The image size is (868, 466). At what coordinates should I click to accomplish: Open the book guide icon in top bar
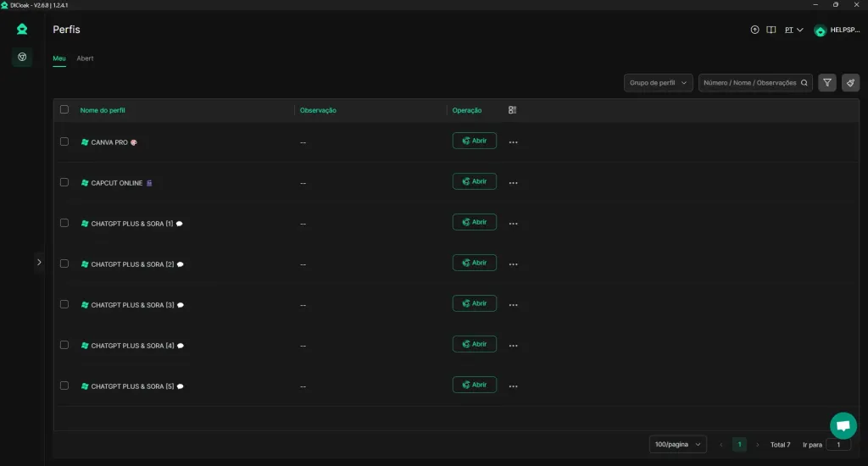771,30
